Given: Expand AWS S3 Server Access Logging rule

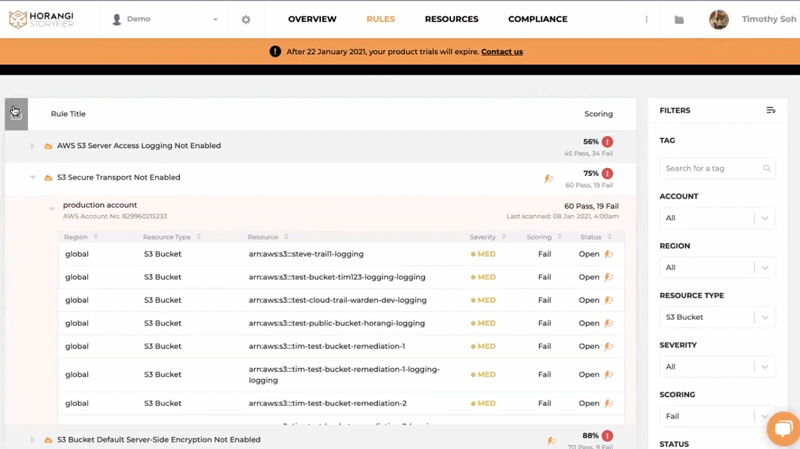Looking at the screenshot, I should tap(32, 146).
